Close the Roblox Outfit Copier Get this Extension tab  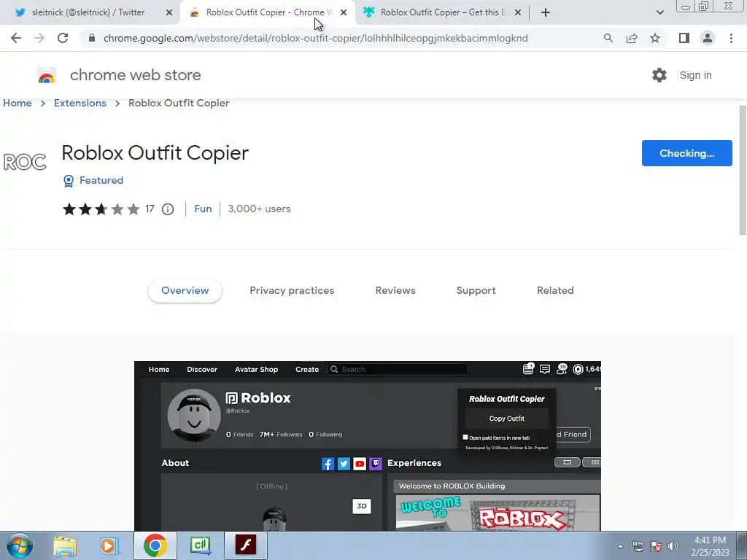(518, 12)
